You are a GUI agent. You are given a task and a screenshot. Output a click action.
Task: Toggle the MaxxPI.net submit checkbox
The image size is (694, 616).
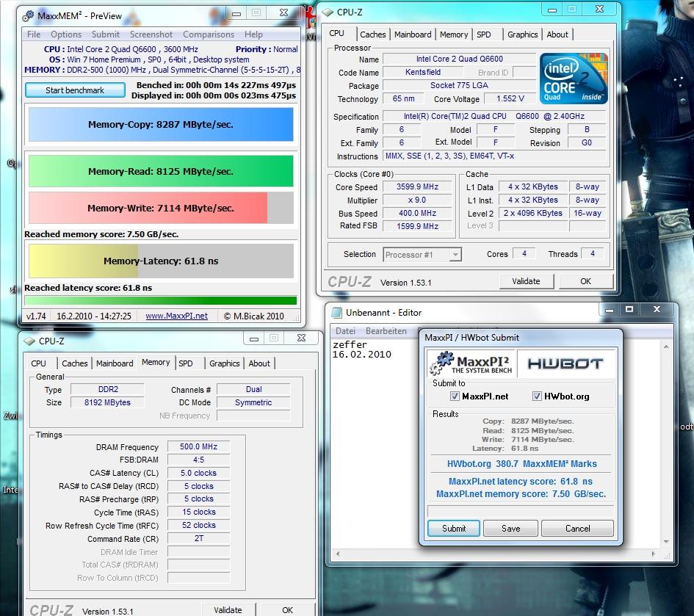[455, 396]
